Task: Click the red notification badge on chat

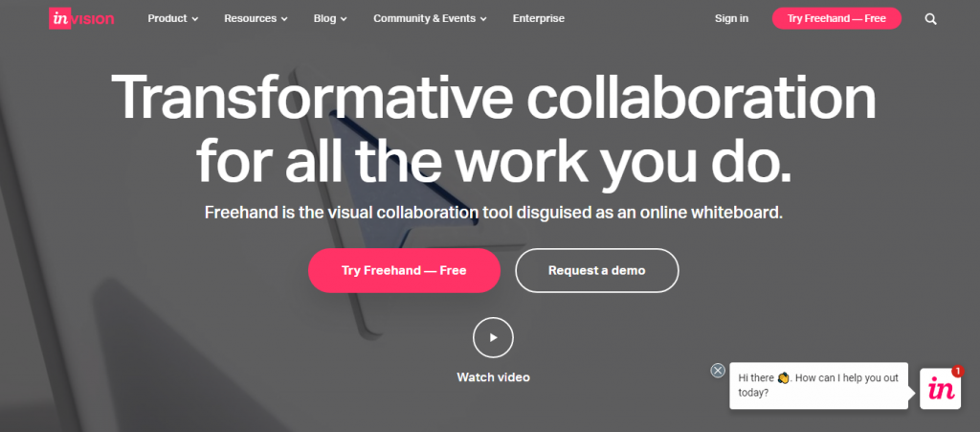Action: (957, 372)
